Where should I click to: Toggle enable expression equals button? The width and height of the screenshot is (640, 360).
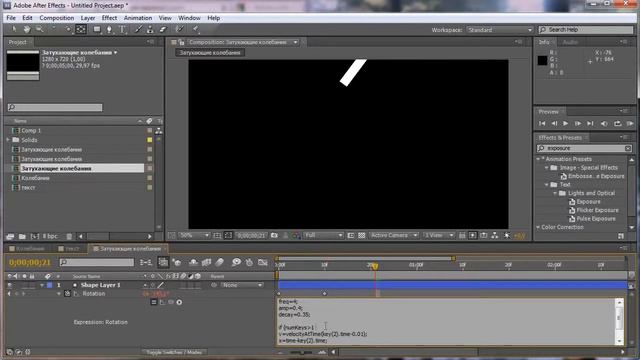point(154,302)
